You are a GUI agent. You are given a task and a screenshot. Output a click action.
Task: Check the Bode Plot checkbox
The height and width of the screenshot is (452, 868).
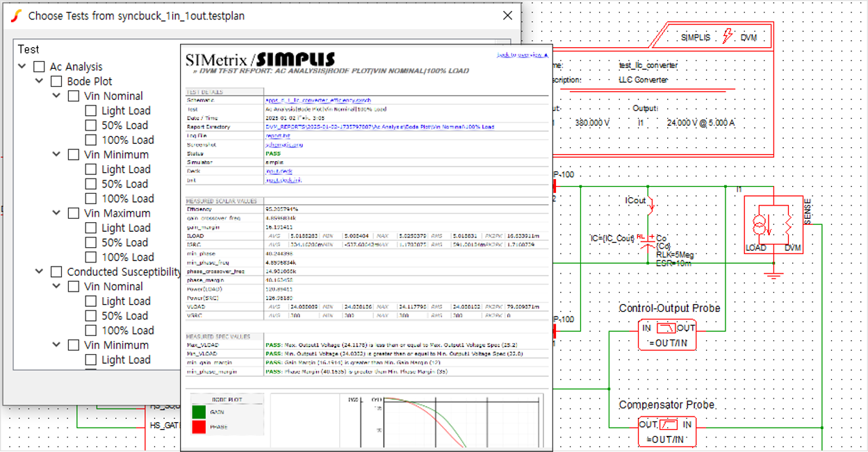pos(56,81)
